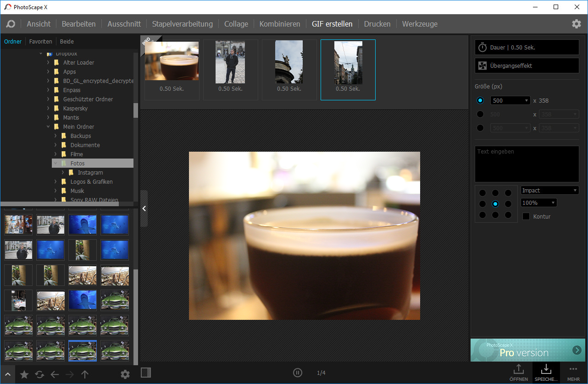
Task: Select the second size option radio button
Action: 480,114
